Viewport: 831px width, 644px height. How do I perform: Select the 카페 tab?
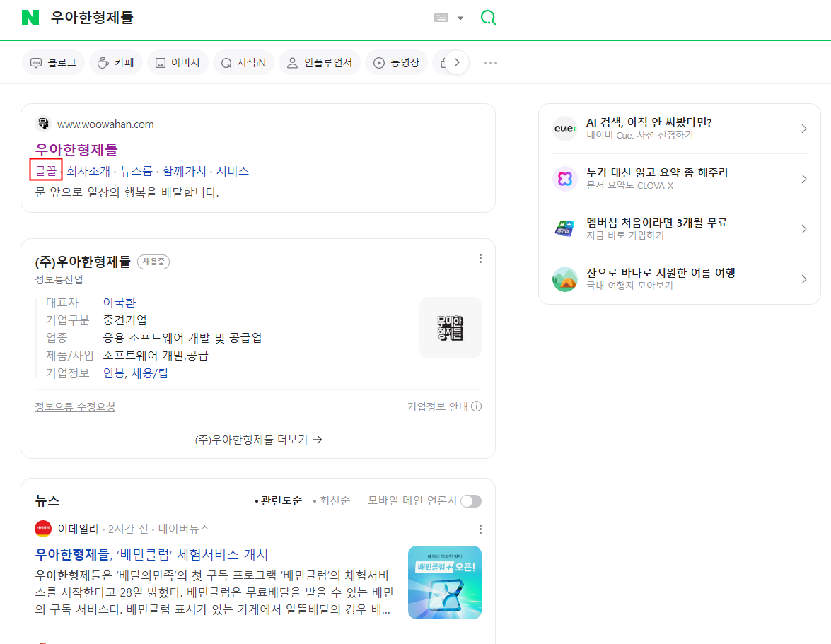(x=116, y=62)
